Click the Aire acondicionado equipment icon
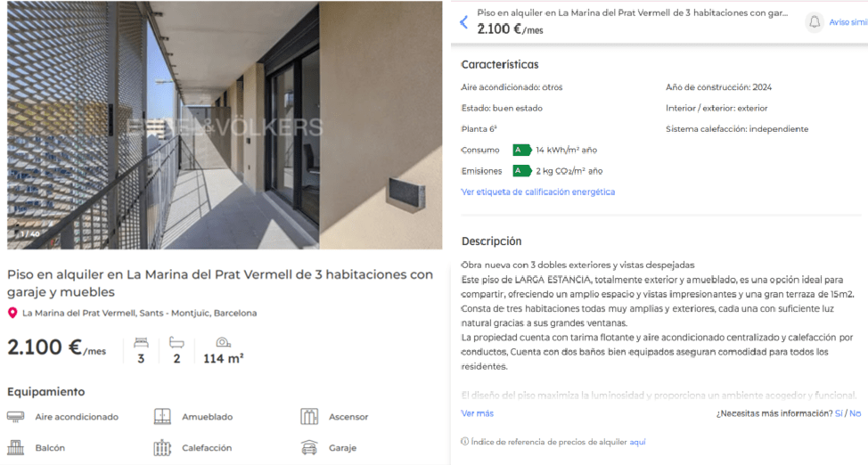 click(x=15, y=416)
